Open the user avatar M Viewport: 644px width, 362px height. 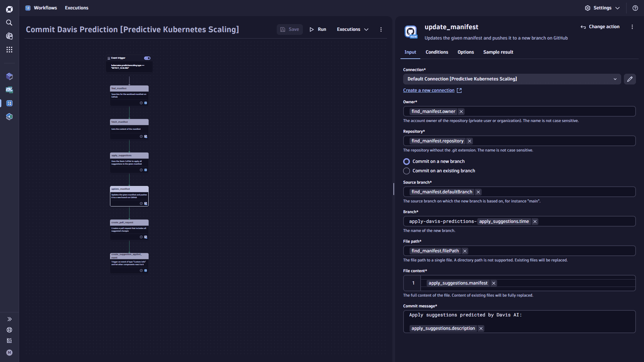(x=9, y=353)
